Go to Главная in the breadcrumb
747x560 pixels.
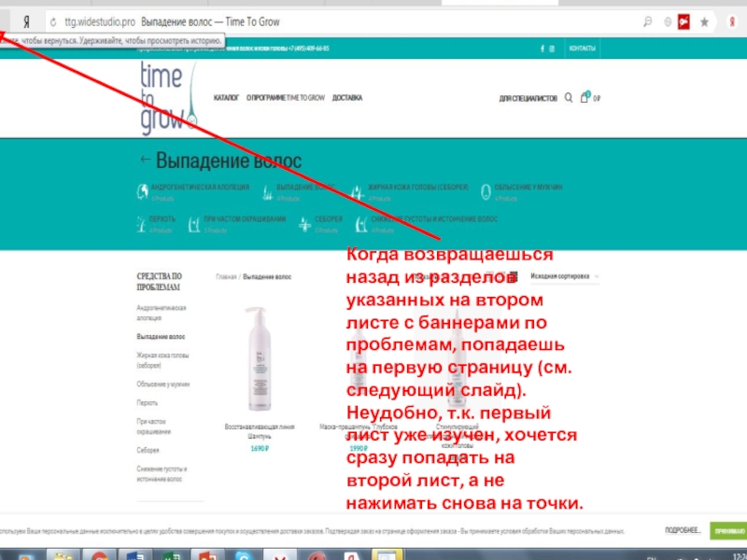click(x=226, y=276)
